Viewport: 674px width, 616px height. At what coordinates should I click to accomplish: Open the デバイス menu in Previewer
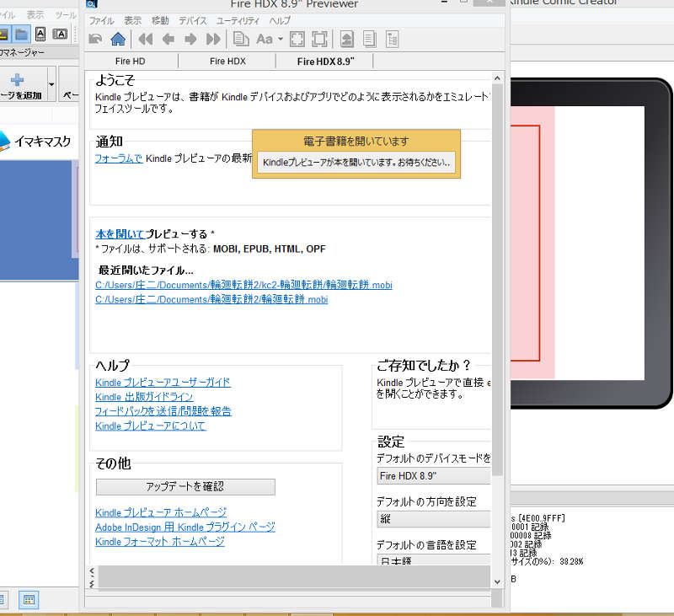coord(193,20)
